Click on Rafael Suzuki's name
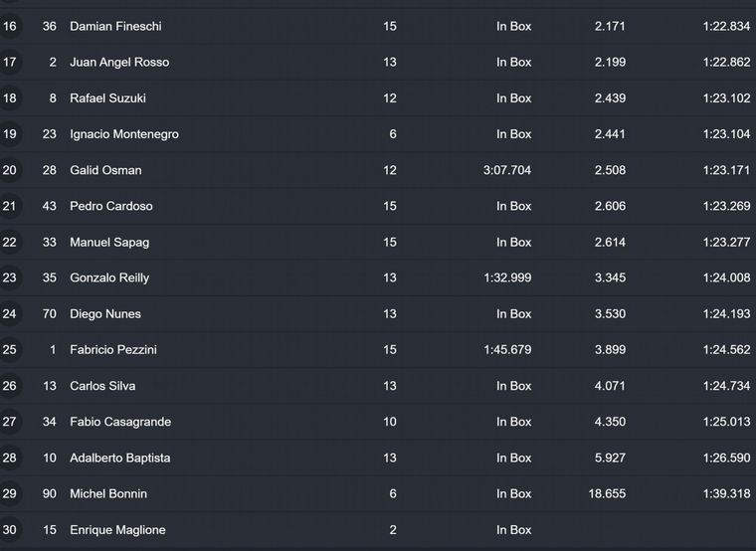The height and width of the screenshot is (551, 756). point(107,98)
